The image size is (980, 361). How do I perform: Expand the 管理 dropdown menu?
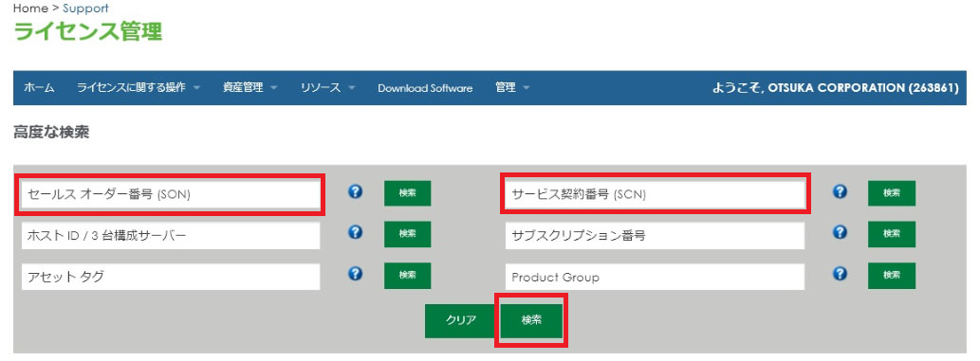tap(512, 88)
